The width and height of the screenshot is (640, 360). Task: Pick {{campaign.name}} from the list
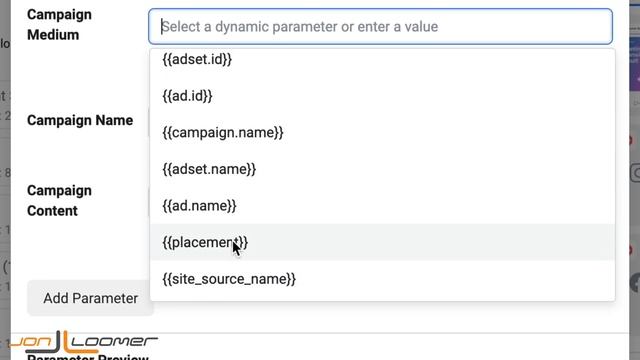click(x=382, y=133)
